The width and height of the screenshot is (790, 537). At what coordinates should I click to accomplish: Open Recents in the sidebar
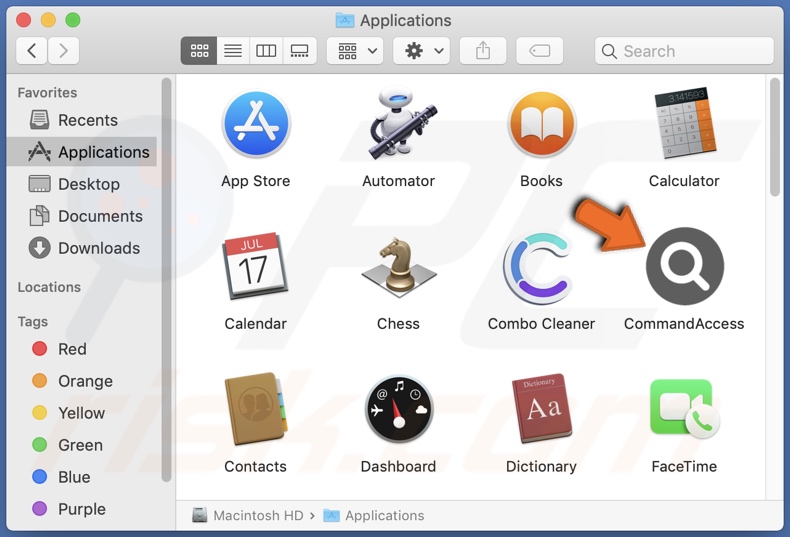point(82,120)
